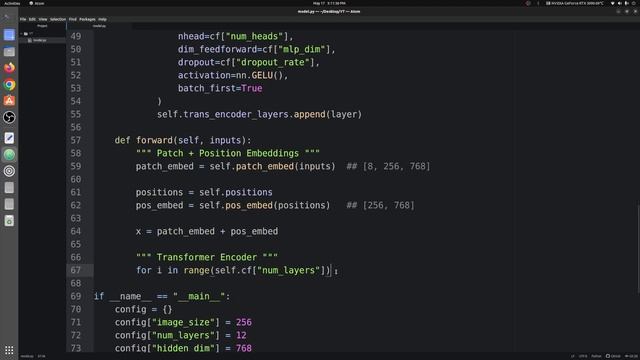Click the GitHub status bar item

[x=613, y=356]
